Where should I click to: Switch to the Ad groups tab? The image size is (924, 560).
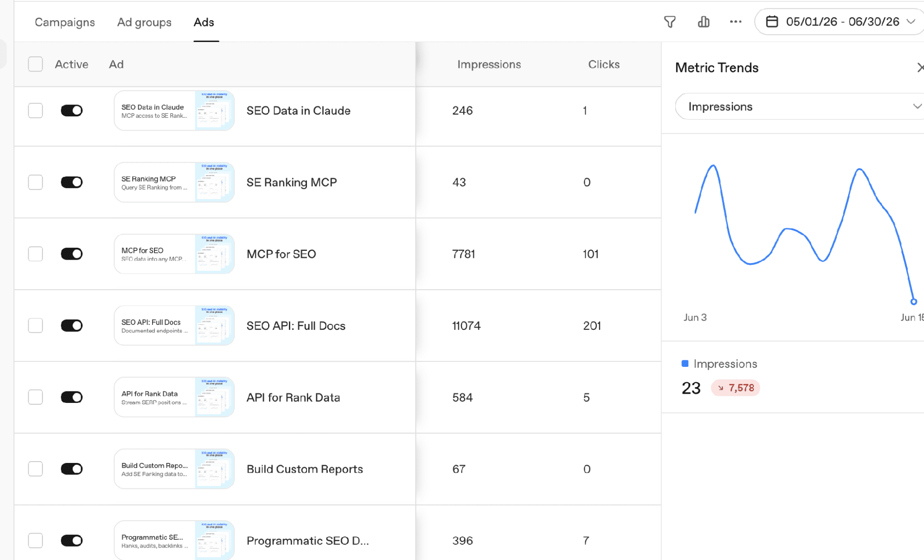point(144,22)
